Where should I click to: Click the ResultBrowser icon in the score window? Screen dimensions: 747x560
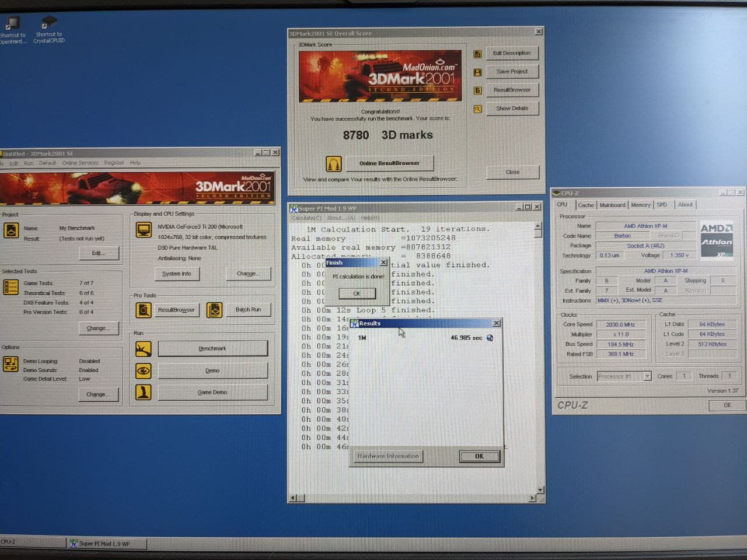click(477, 90)
